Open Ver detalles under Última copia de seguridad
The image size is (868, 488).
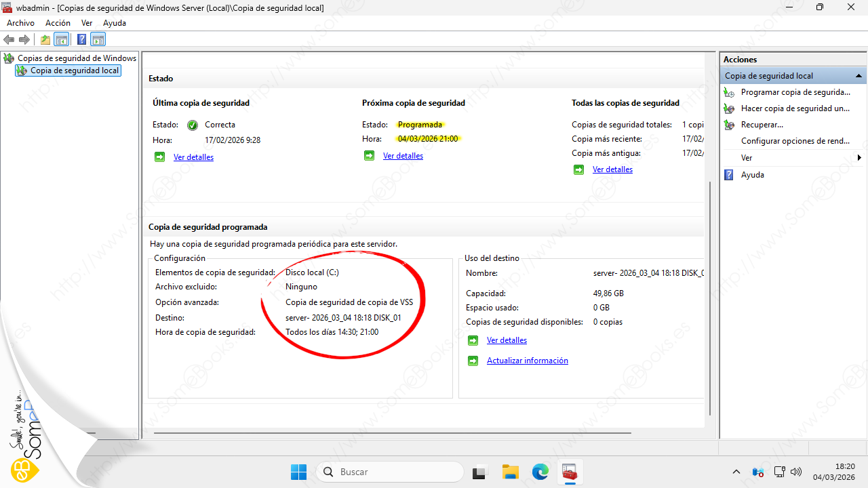[193, 157]
